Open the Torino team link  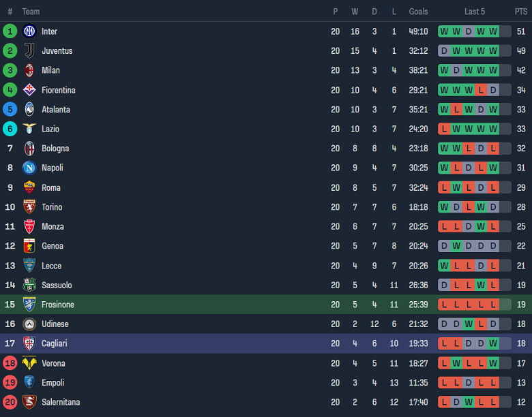click(52, 207)
